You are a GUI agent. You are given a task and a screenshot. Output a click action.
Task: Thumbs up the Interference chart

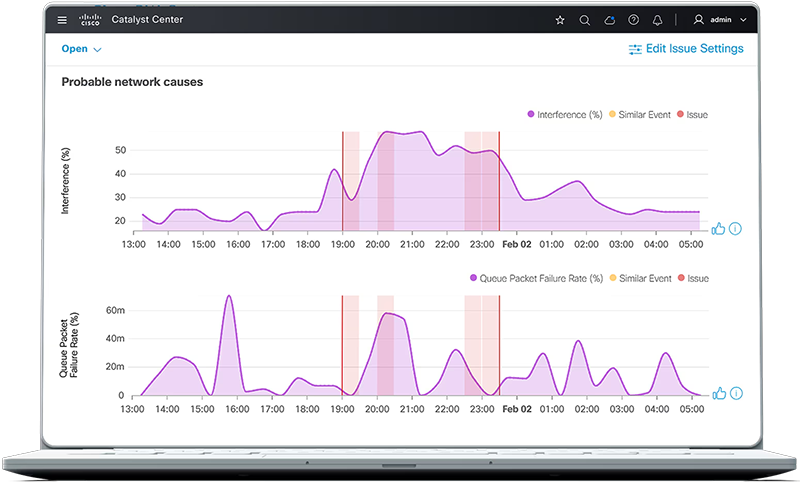pos(718,228)
